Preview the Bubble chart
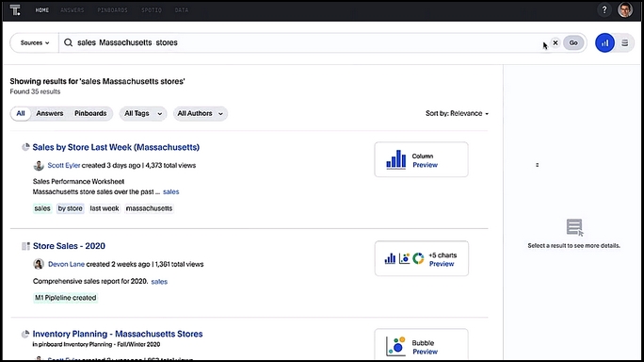The image size is (644, 362). [x=425, y=352]
